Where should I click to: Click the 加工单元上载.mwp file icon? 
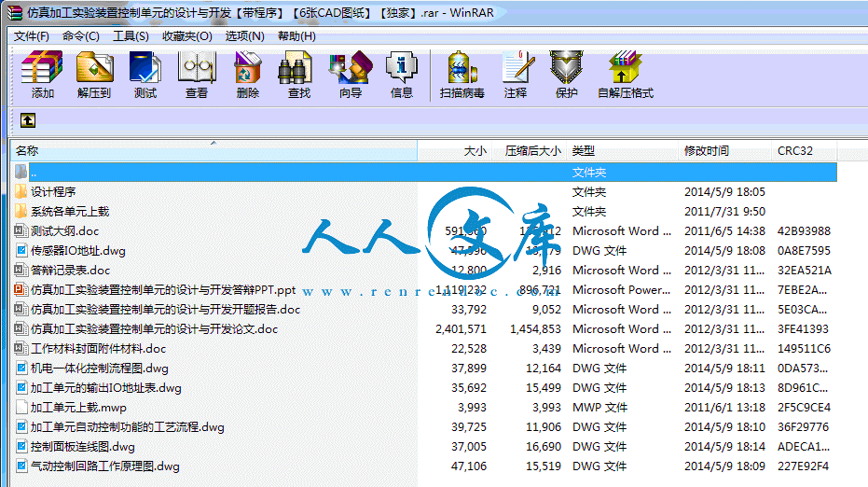click(x=21, y=407)
